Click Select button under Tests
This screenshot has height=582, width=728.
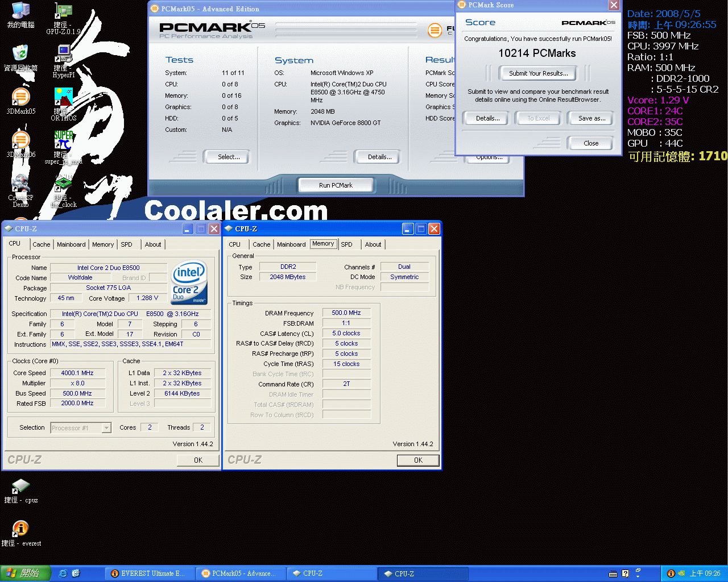tap(229, 157)
